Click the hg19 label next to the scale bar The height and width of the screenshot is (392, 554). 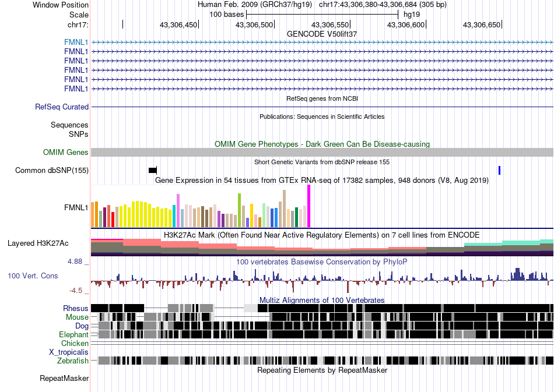pos(412,15)
